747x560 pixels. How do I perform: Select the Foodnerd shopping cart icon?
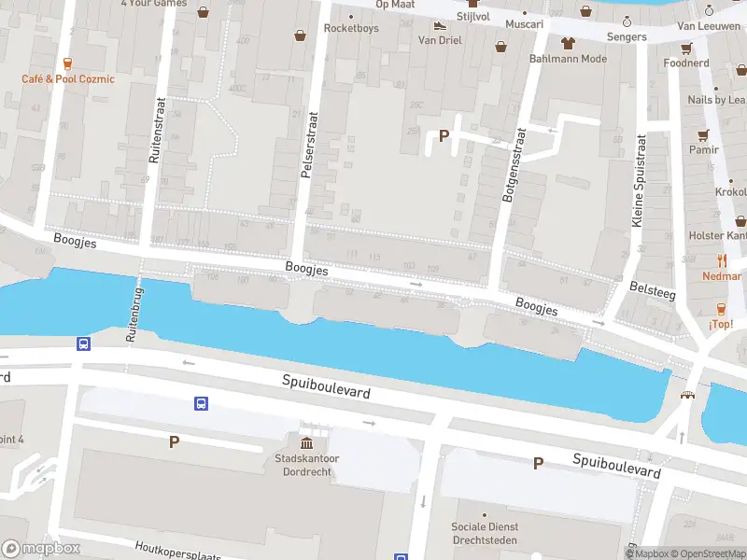[686, 49]
